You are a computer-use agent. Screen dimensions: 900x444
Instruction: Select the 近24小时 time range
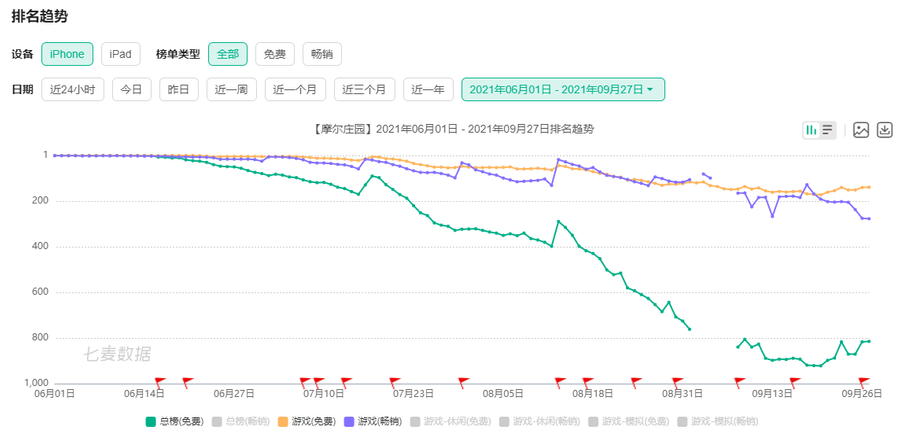click(72, 89)
